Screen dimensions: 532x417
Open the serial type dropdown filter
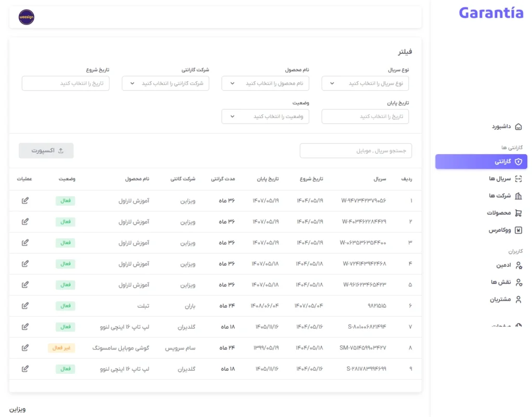[x=365, y=84]
